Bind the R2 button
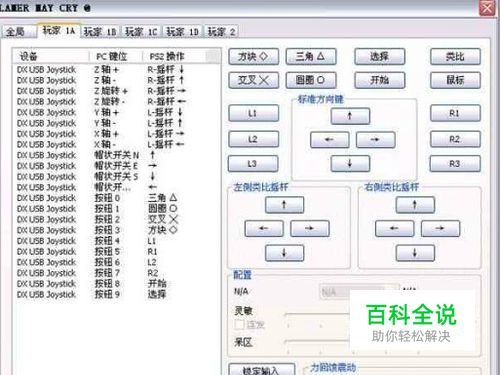Image resolution: width=500 pixels, height=375 pixels. coord(455,139)
